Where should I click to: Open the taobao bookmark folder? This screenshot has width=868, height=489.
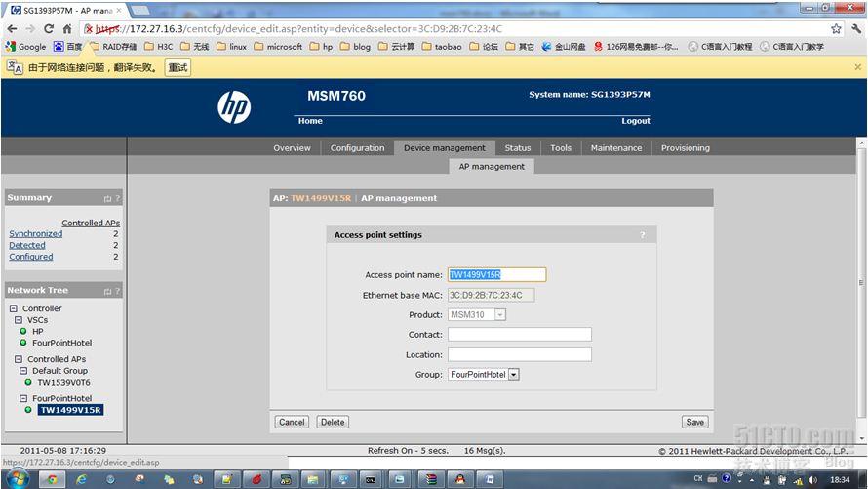442,47
